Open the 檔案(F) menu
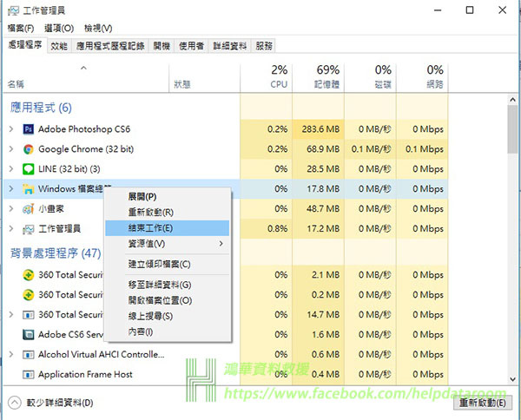Screen dimensions: 521x420 tap(21, 29)
